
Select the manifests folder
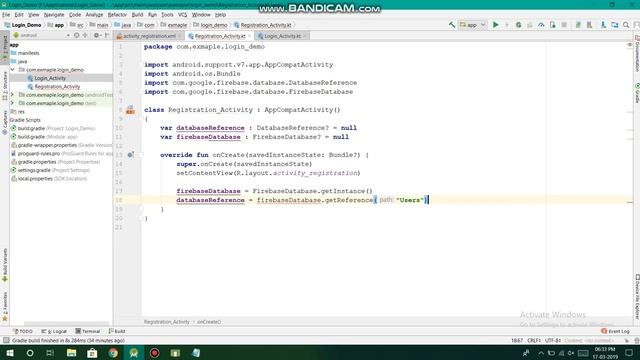(28, 53)
